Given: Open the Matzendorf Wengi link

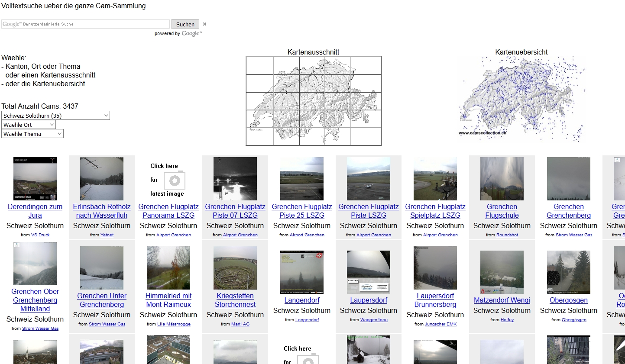Looking at the screenshot, I should 502,300.
